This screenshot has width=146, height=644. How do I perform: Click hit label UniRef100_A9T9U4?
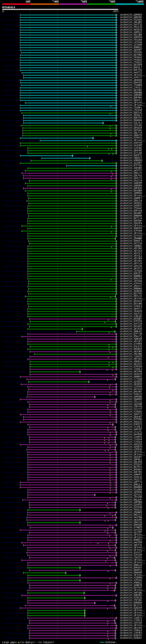click(x=131, y=281)
